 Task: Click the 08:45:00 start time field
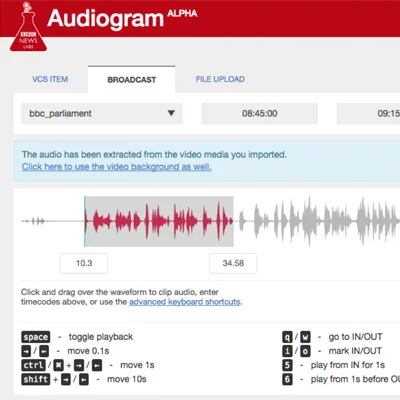point(260,114)
